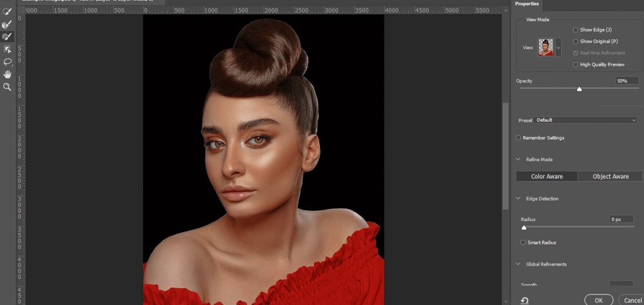The image size is (644, 305).
Task: Click the reset workspace icon beside OK
Action: pos(524,301)
